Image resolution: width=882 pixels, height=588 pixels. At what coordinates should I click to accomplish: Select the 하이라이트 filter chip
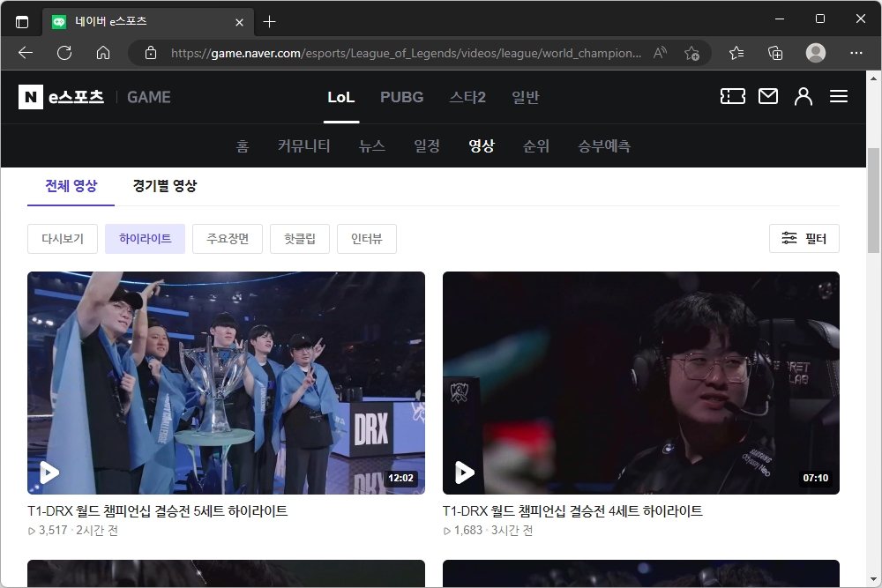click(146, 239)
